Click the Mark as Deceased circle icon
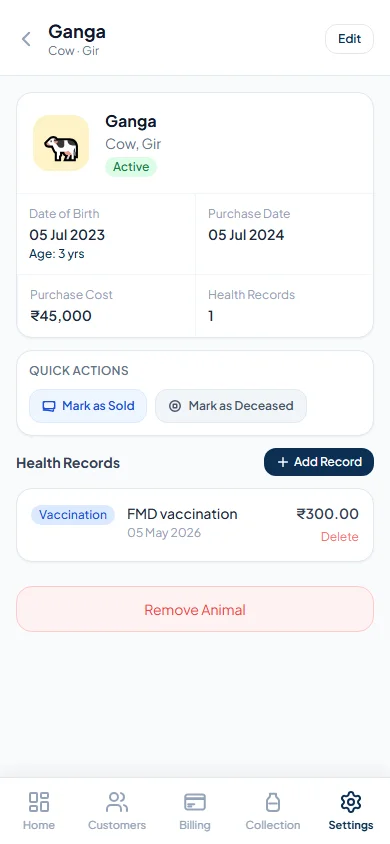390x844 pixels. coord(175,406)
